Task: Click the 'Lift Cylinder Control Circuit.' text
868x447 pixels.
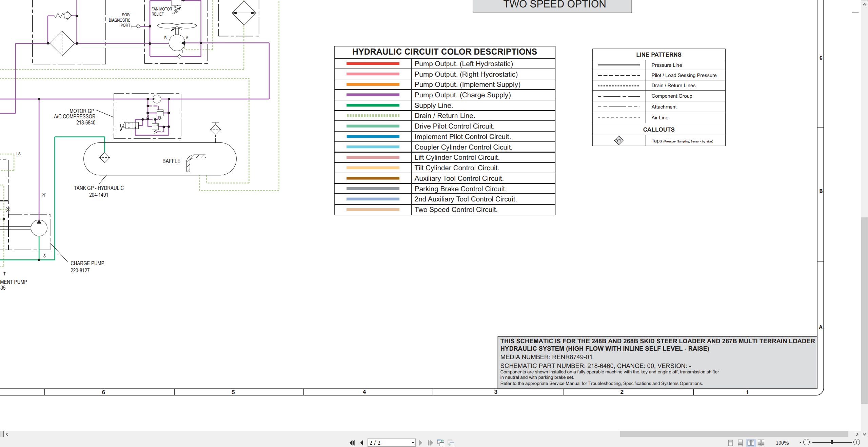Action: [457, 157]
